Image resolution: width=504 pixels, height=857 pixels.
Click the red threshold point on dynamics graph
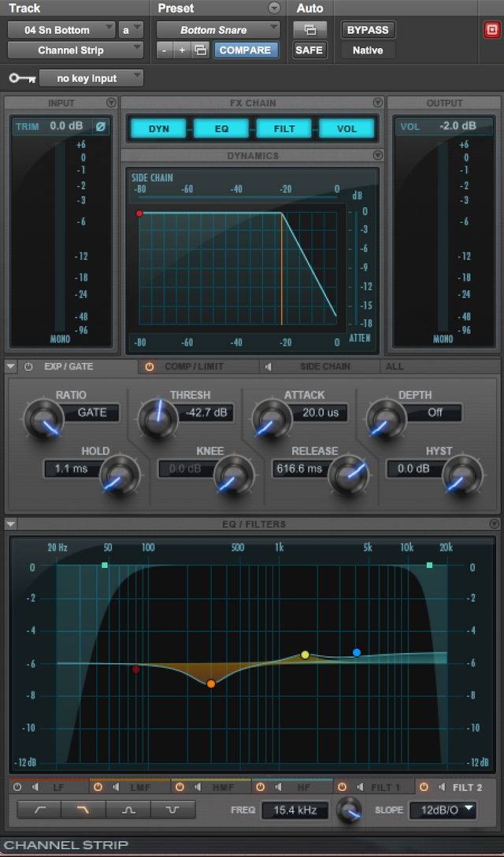[x=139, y=213]
